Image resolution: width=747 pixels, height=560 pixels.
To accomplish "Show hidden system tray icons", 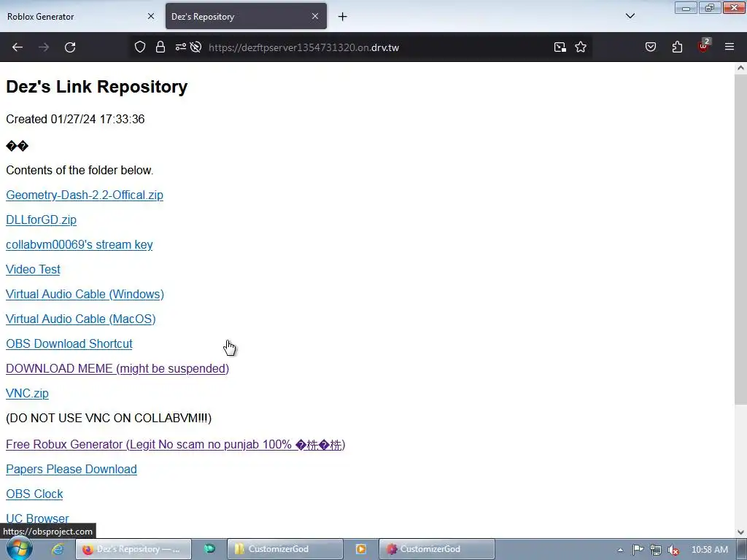I will coord(620,550).
